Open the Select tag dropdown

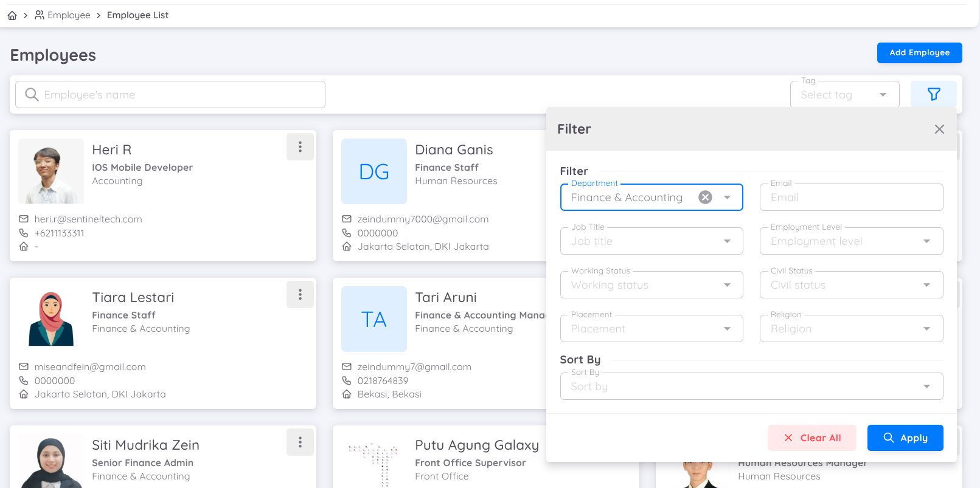844,95
